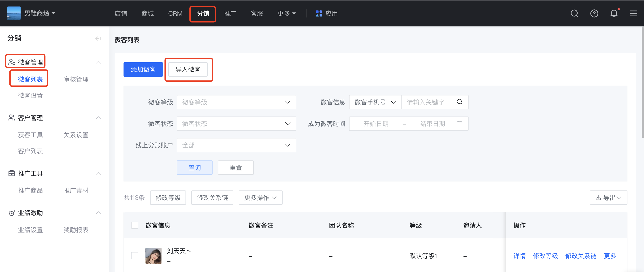Open the calendar icon in date range
The width and height of the screenshot is (644, 272).
point(459,124)
